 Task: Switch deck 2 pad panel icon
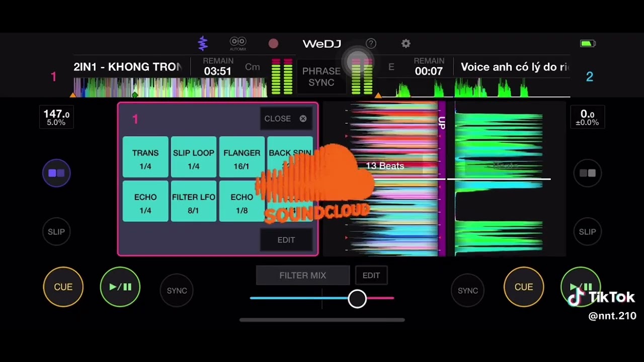tap(587, 173)
